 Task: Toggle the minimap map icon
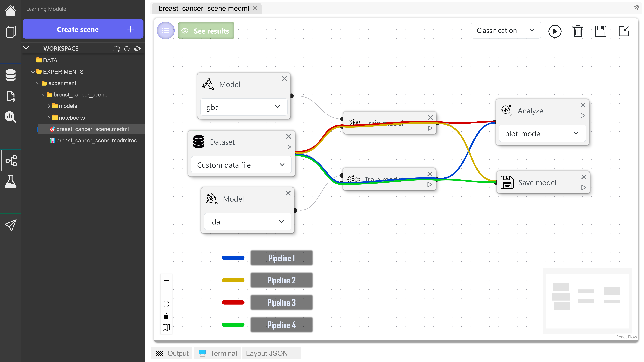coord(166,327)
